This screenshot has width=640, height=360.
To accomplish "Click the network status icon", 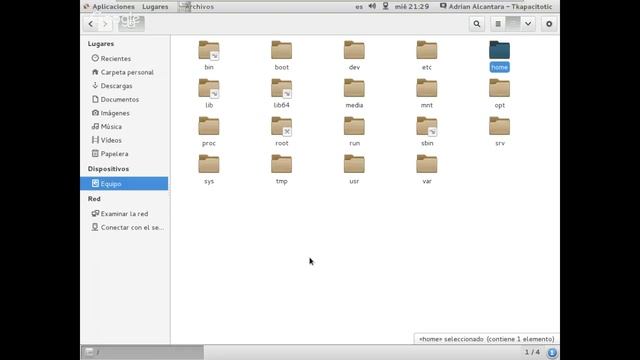I will (385, 6).
